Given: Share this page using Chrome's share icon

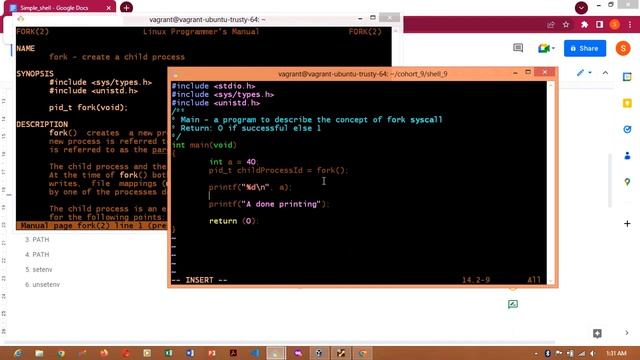Looking at the screenshot, I should point(551,25).
